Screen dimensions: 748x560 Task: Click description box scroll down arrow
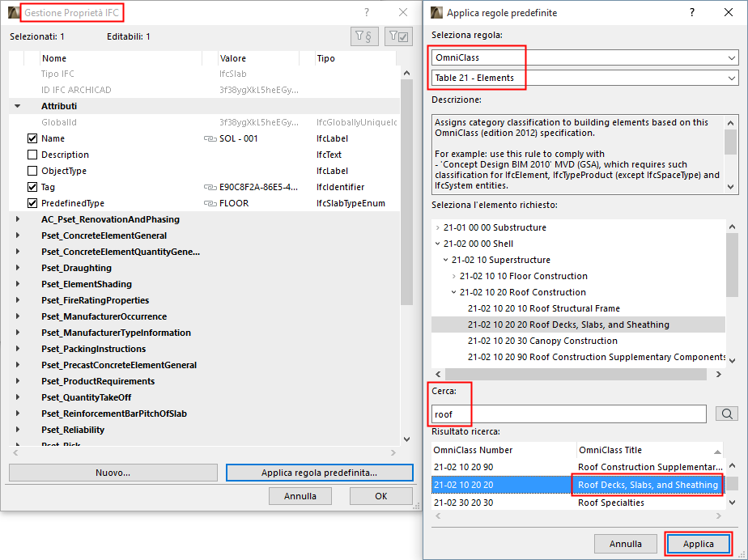pyautogui.click(x=731, y=186)
